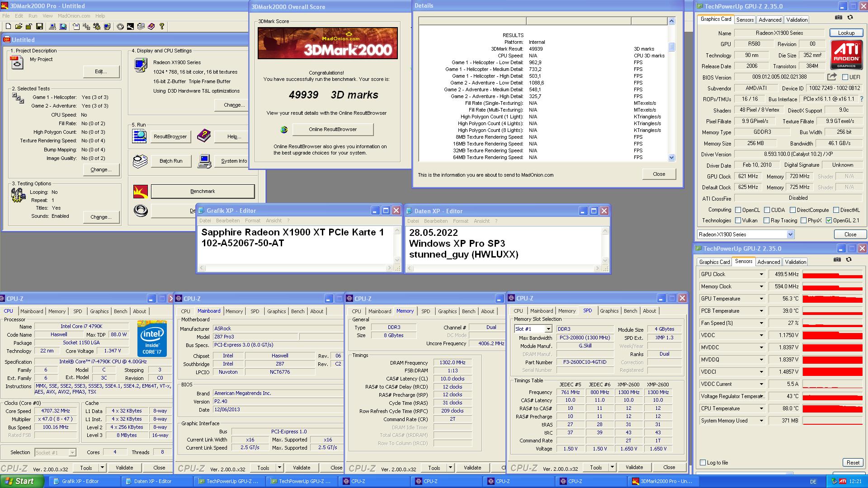Click the Save floppy disk toolbar icon

point(40,26)
